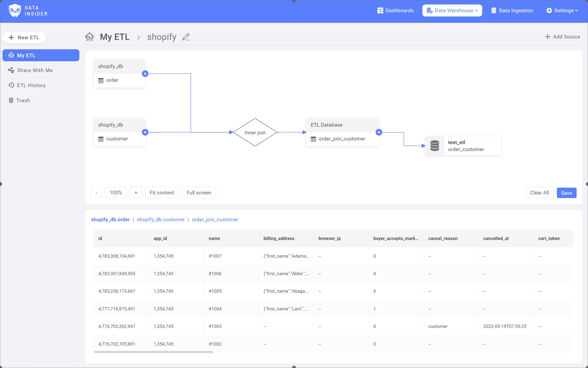
Task: Click the My ETL breadcrumb home icon
Action: click(89, 37)
